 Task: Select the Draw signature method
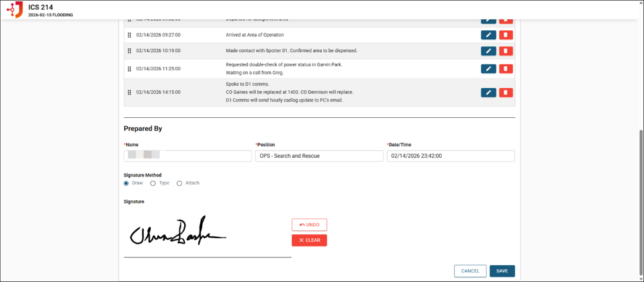(x=126, y=183)
